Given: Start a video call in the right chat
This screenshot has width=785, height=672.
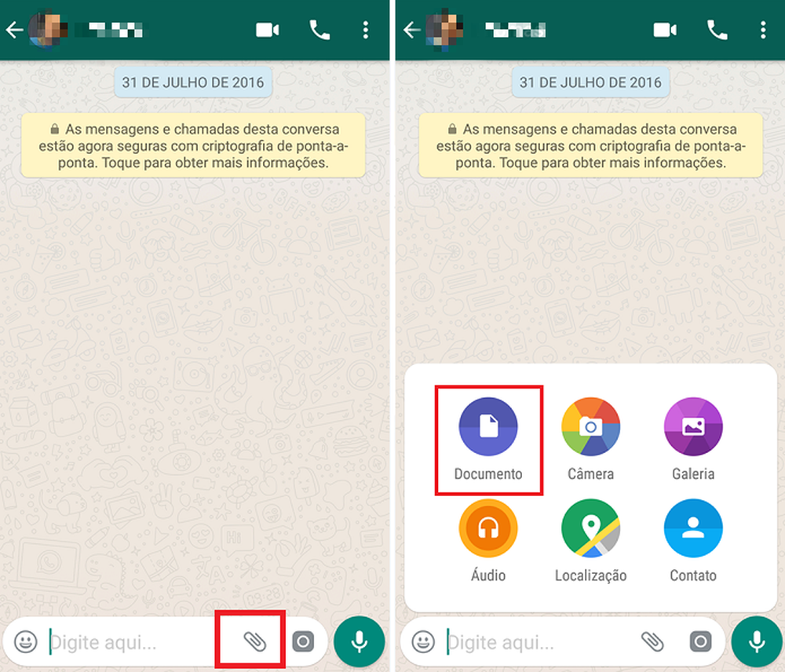Looking at the screenshot, I should [665, 30].
